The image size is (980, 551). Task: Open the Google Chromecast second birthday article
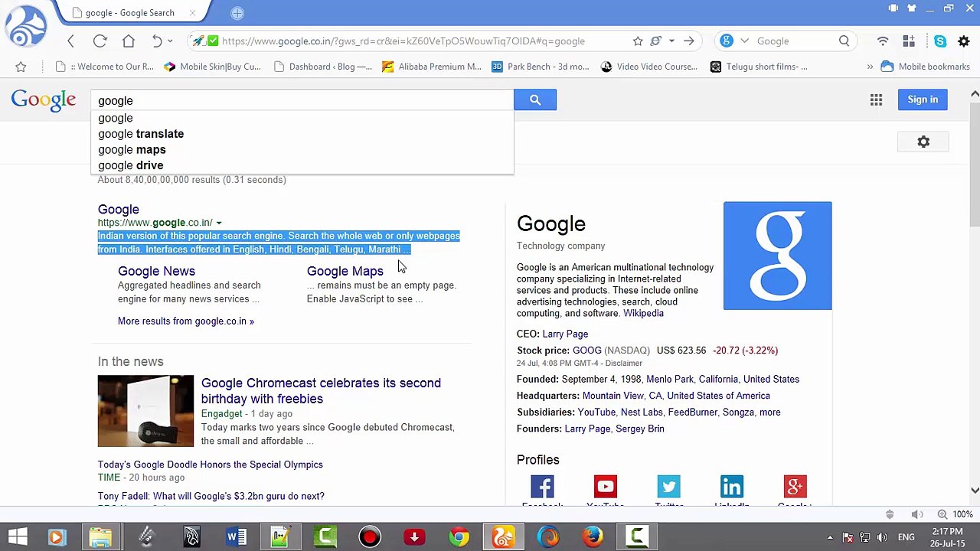[x=321, y=391]
